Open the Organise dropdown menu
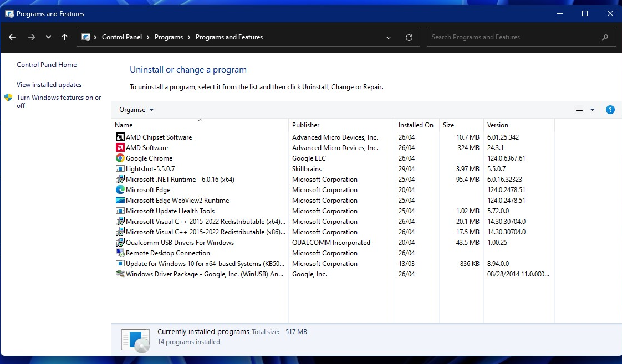The image size is (622, 364). click(x=136, y=110)
